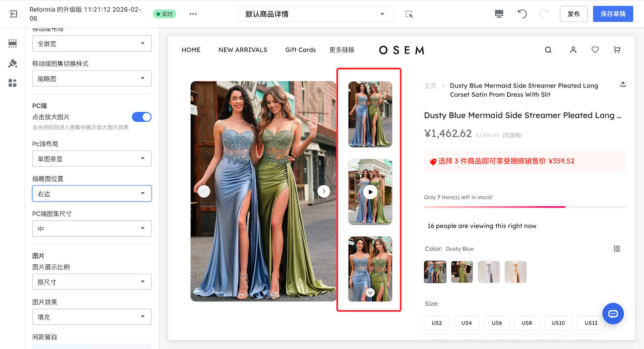Play the product video thumbnail
The height and width of the screenshot is (349, 644).
370,192
